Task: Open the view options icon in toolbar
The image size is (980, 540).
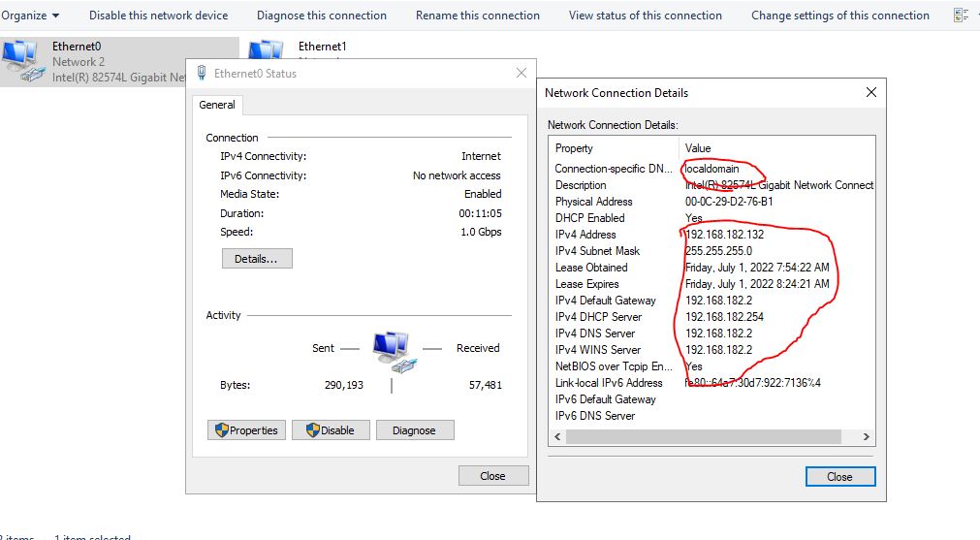Action: click(x=961, y=15)
